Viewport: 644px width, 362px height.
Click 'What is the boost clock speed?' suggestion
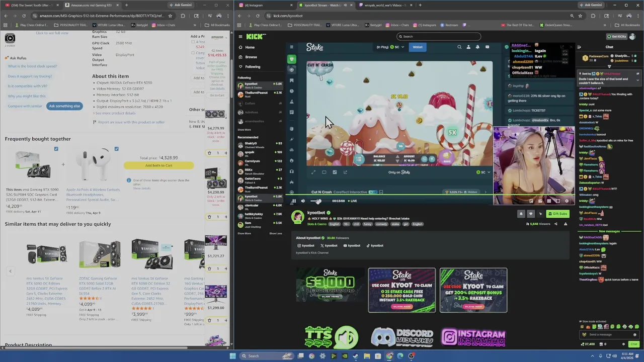pos(32,66)
